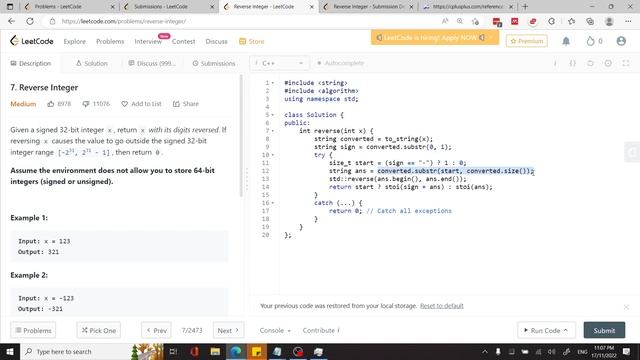Open a new browser tab

coord(525,7)
